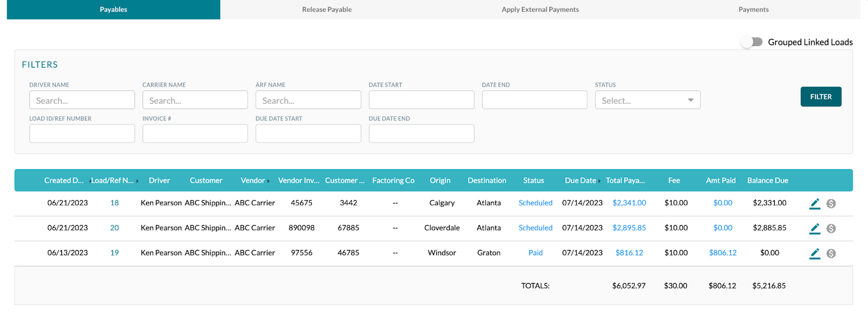The width and height of the screenshot is (868, 313).
Task: Open load number 19 link
Action: pos(114,253)
